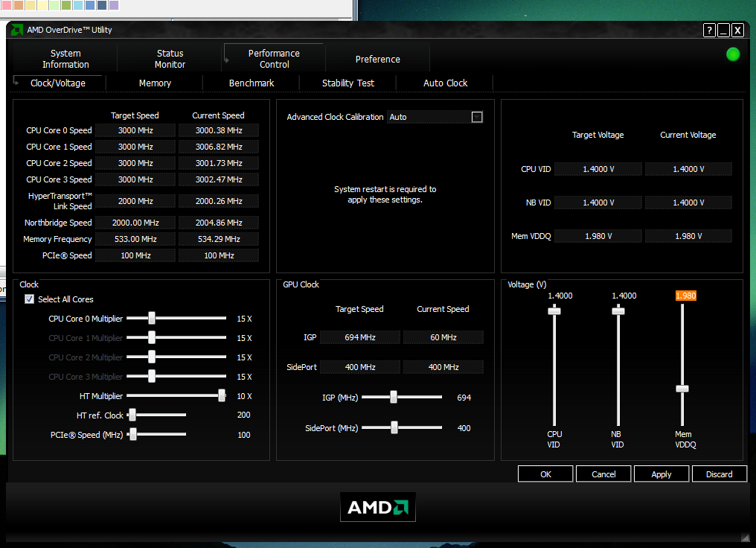Screen dimensions: 756x548
Task: Click the IGP (MHz) slider handle
Action: coord(394,397)
